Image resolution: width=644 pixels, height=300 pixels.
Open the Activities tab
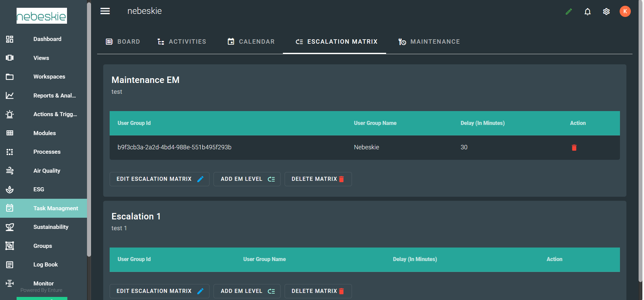[182, 42]
